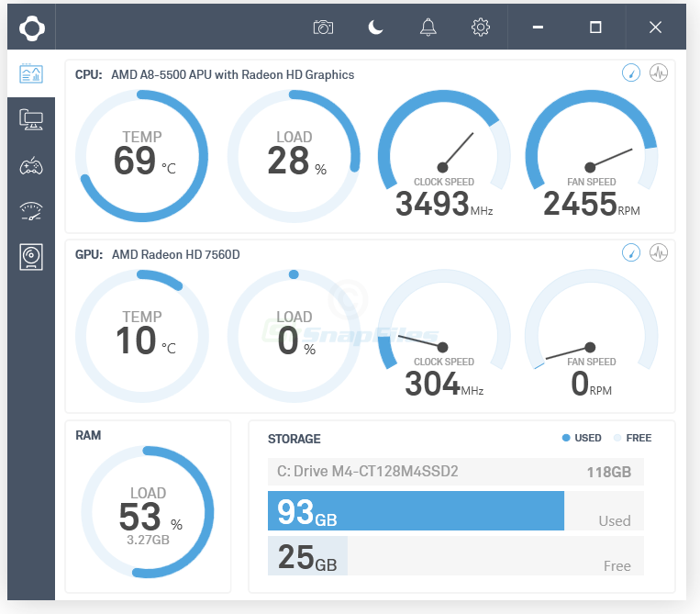Select the C: Drive M4-CT128M4SSD2 row
The image size is (700, 614).
pyautogui.click(x=456, y=472)
